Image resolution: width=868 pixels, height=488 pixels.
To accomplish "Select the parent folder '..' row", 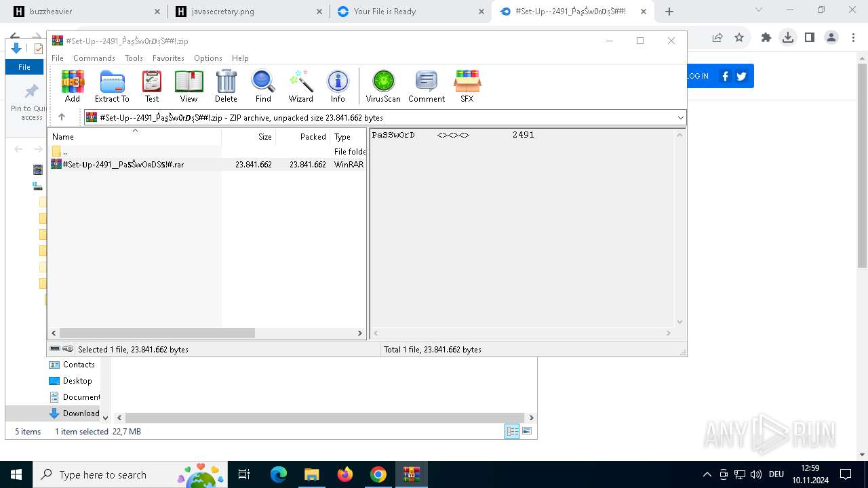I will [207, 151].
